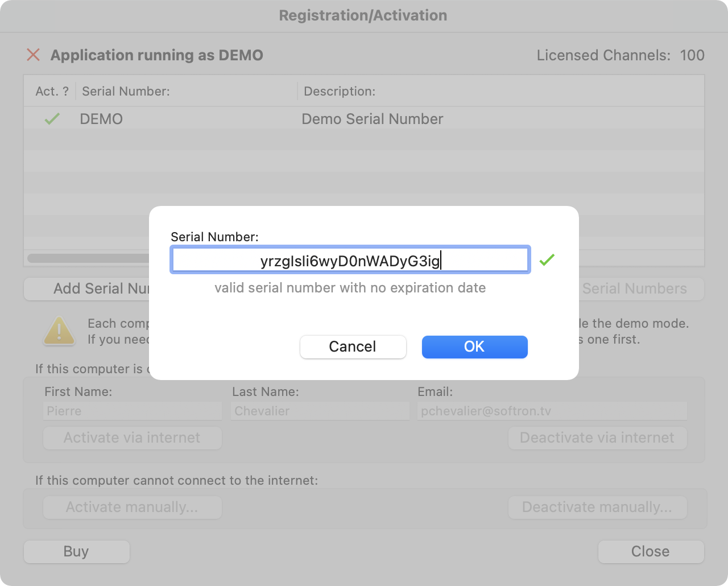Click the Demo Serial Number description cell
Viewport: 728px width, 586px height.
tap(373, 119)
